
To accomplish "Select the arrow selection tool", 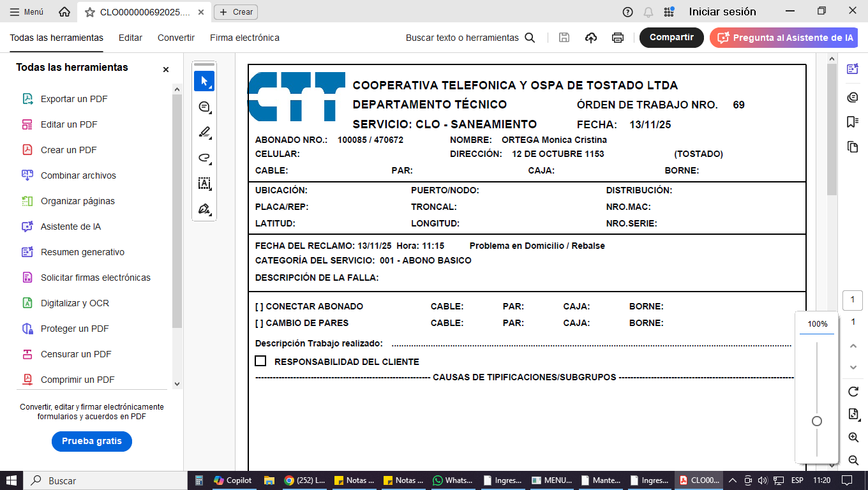I will pos(204,82).
